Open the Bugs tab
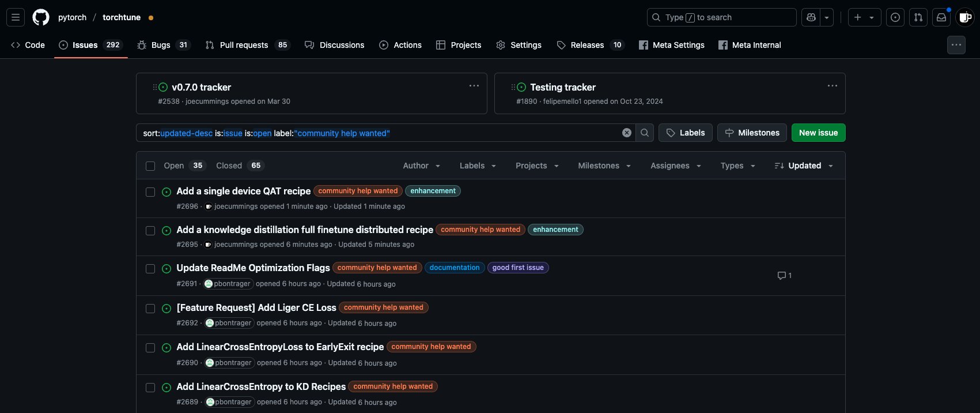This screenshot has height=413, width=980. pyautogui.click(x=163, y=45)
